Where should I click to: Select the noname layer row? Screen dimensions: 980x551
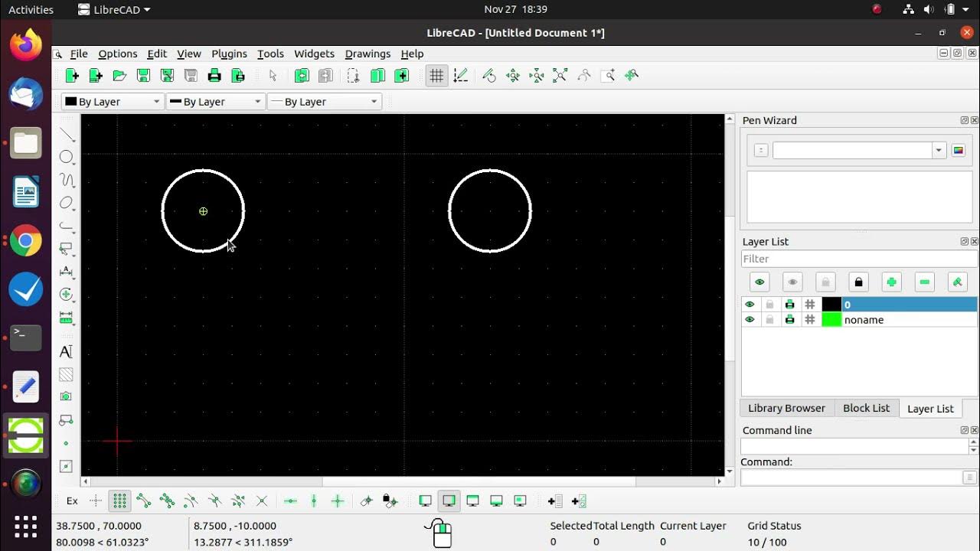(x=859, y=320)
